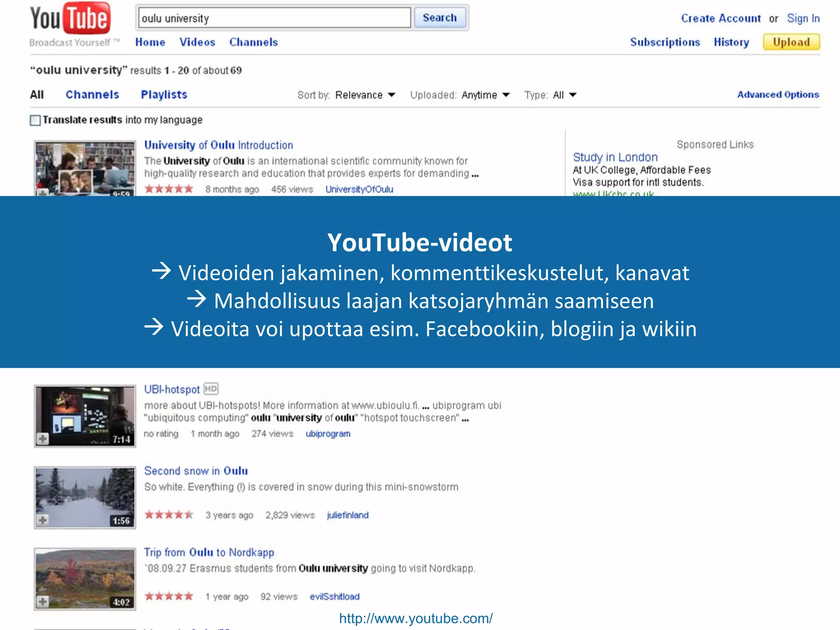Open History menu item

pos(731,42)
